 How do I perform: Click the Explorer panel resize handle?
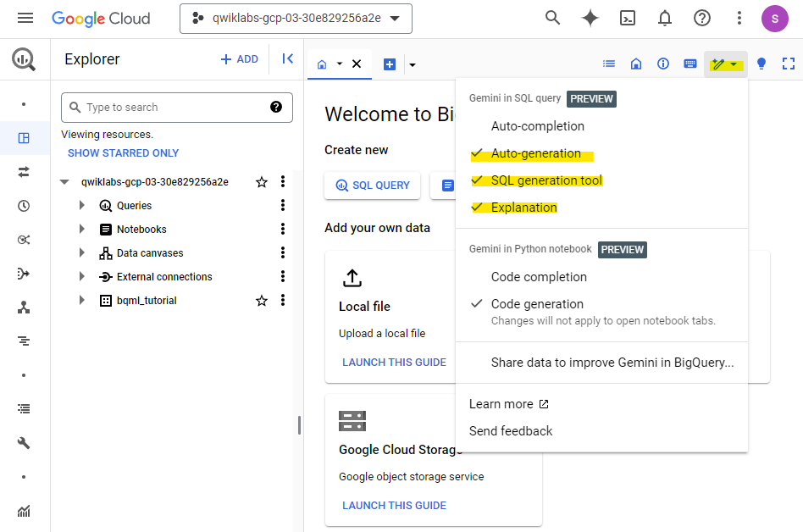pos(299,425)
